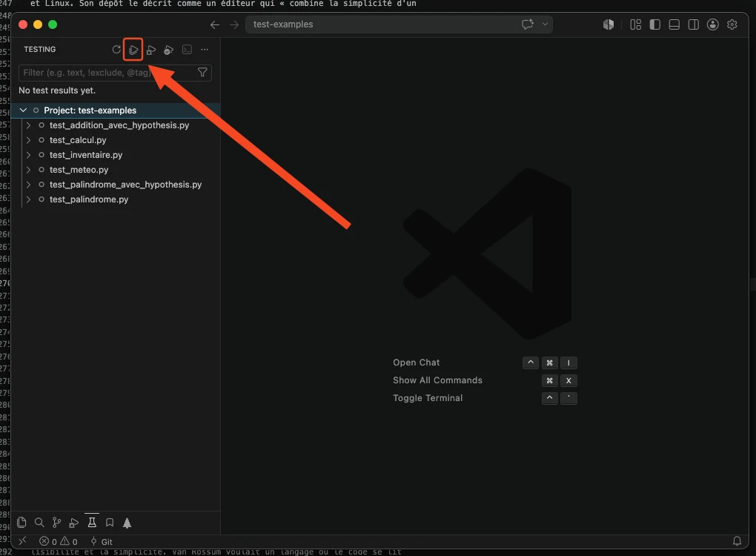This screenshot has width=756, height=556.
Task: Toggle the secondary side bar
Action: click(x=693, y=24)
